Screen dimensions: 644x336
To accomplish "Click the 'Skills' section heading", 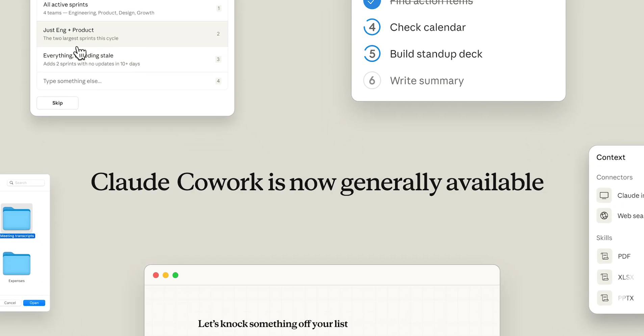I will click(x=604, y=238).
